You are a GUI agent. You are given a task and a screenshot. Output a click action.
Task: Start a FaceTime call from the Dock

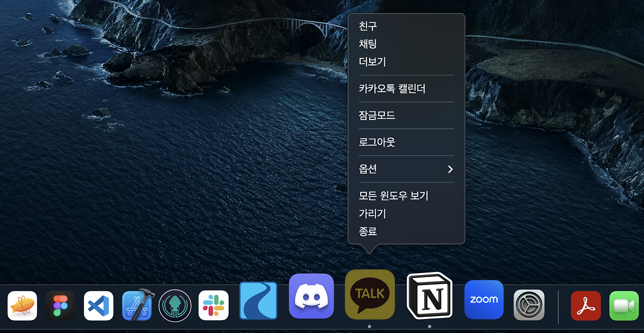coord(623,305)
